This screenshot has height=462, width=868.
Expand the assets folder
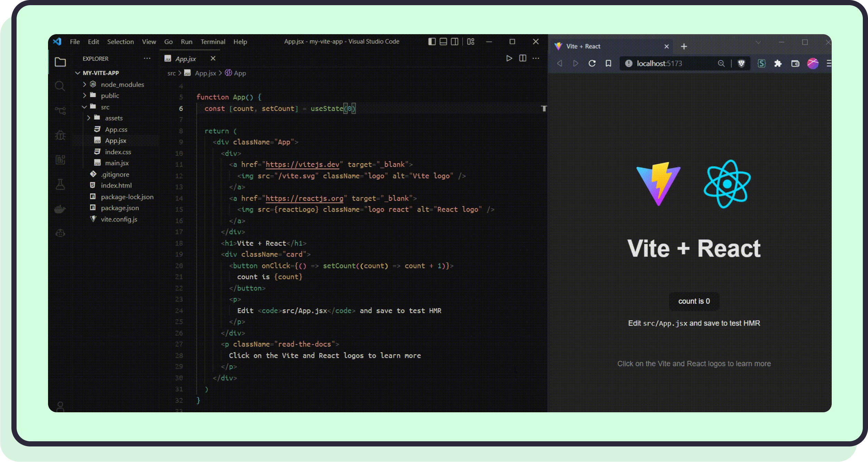point(114,118)
